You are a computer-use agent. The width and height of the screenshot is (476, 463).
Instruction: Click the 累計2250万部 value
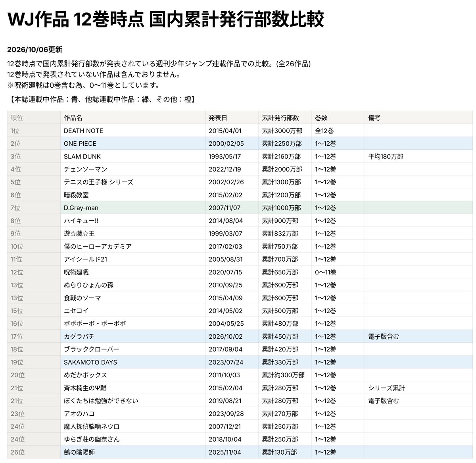point(282,143)
